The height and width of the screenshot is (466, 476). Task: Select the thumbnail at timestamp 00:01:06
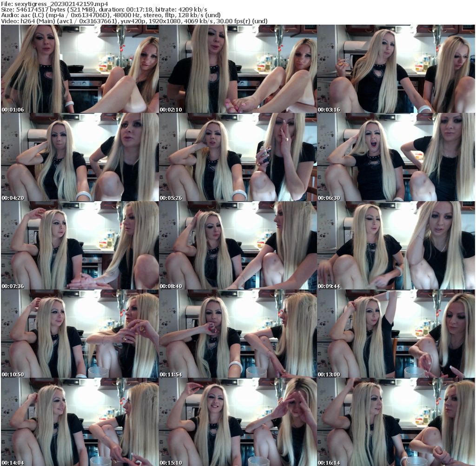click(x=79, y=69)
